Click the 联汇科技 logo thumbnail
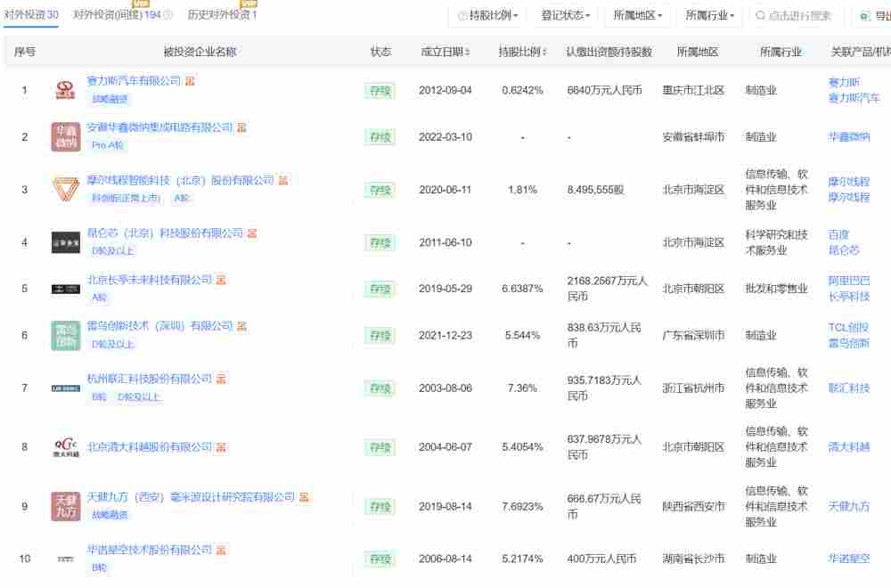 (x=64, y=388)
